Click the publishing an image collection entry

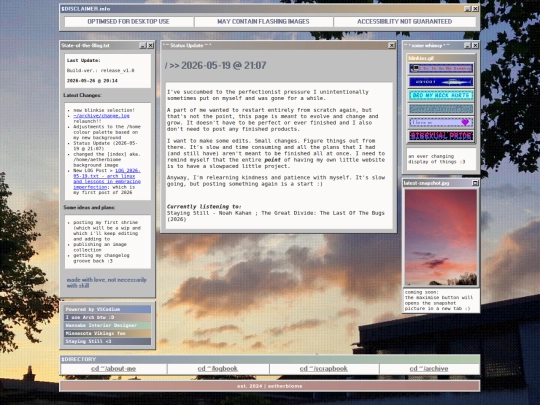point(100,247)
